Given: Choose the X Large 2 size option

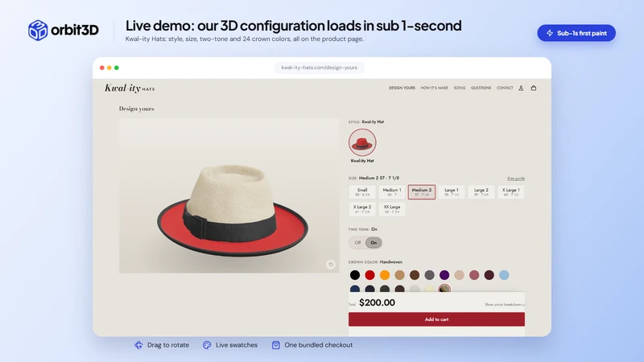Looking at the screenshot, I should click(x=362, y=209).
